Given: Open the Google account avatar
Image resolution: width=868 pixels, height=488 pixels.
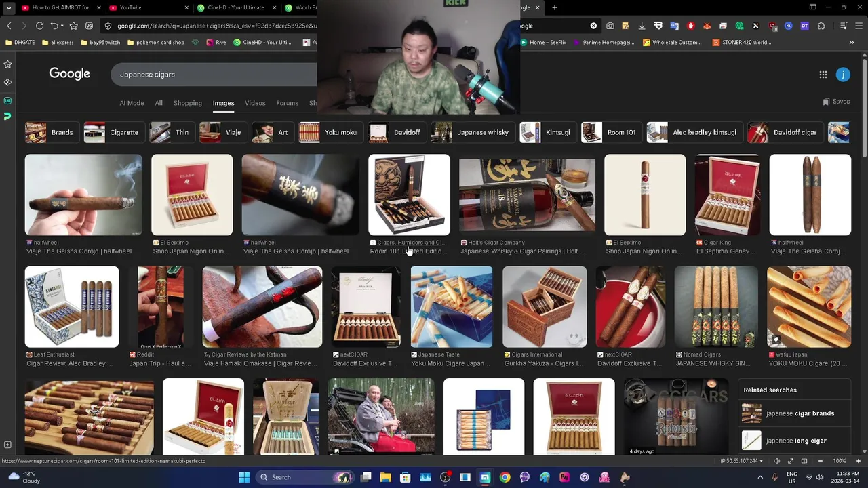Looking at the screenshot, I should 843,75.
